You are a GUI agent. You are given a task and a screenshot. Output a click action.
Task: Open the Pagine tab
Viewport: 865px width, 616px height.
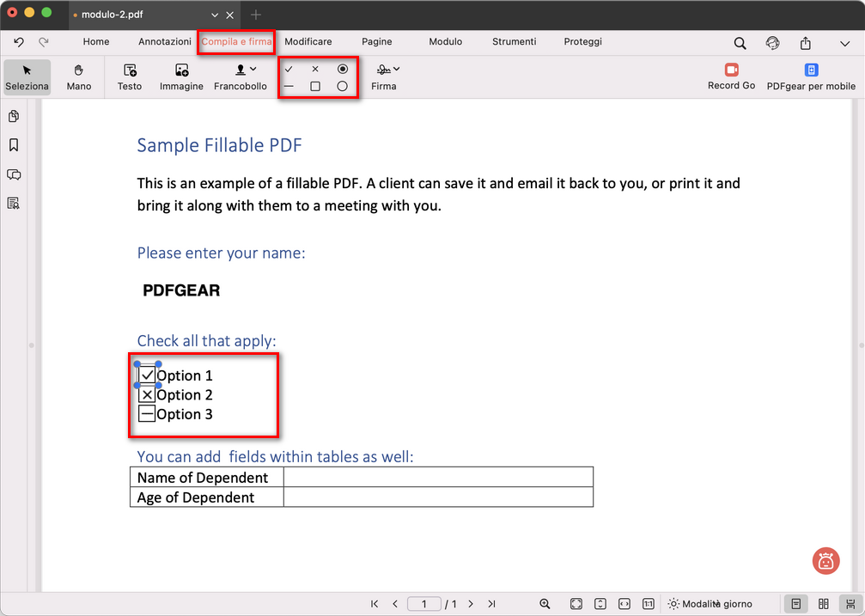tap(377, 41)
